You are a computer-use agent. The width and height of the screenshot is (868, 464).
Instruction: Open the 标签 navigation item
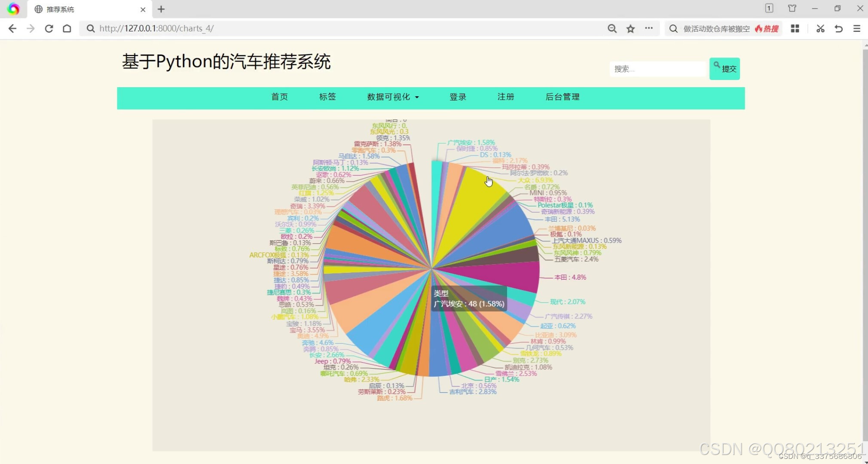click(x=327, y=97)
